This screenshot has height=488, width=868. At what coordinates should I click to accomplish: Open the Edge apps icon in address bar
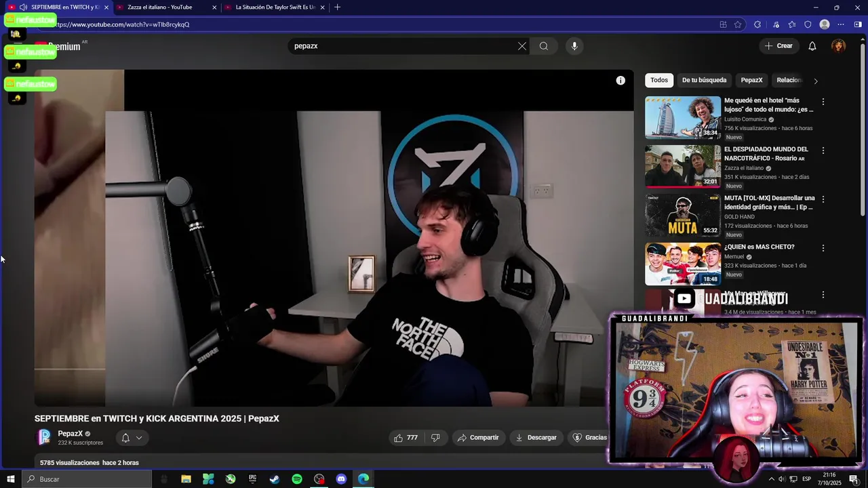[x=724, y=24]
